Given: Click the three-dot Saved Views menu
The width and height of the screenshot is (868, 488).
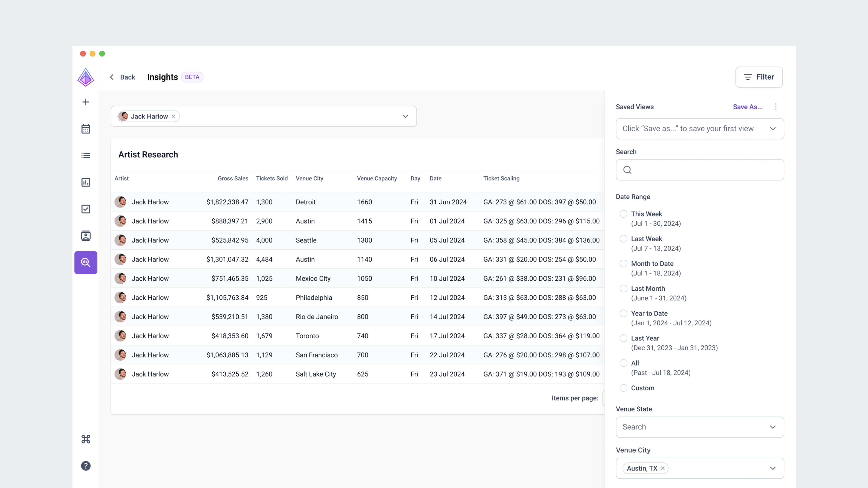Looking at the screenshot, I should click(775, 107).
